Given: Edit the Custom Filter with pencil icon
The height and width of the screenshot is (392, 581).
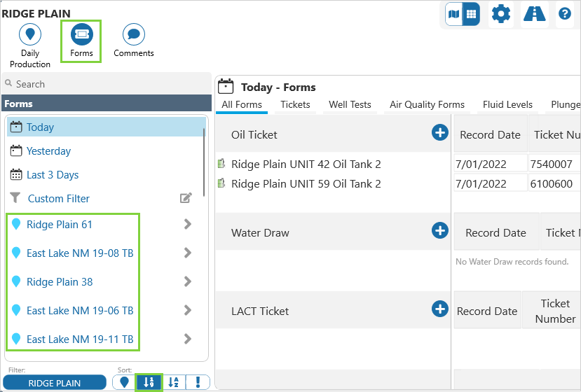Looking at the screenshot, I should 186,198.
